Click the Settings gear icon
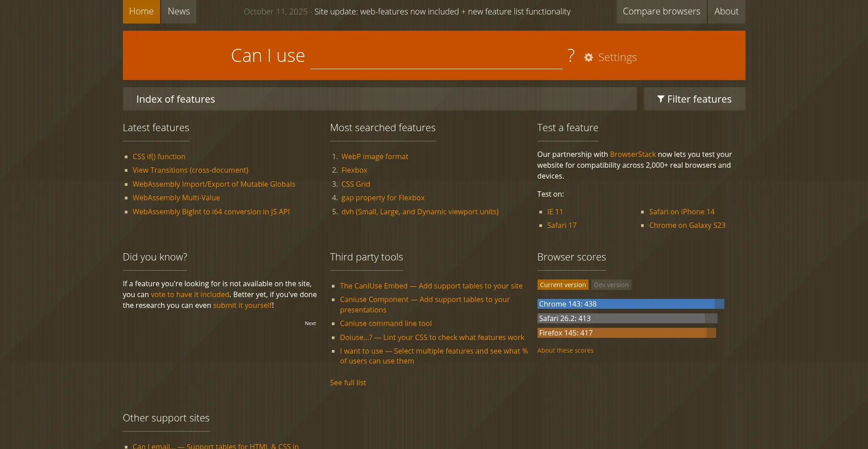Image resolution: width=868 pixels, height=449 pixels. pos(588,57)
